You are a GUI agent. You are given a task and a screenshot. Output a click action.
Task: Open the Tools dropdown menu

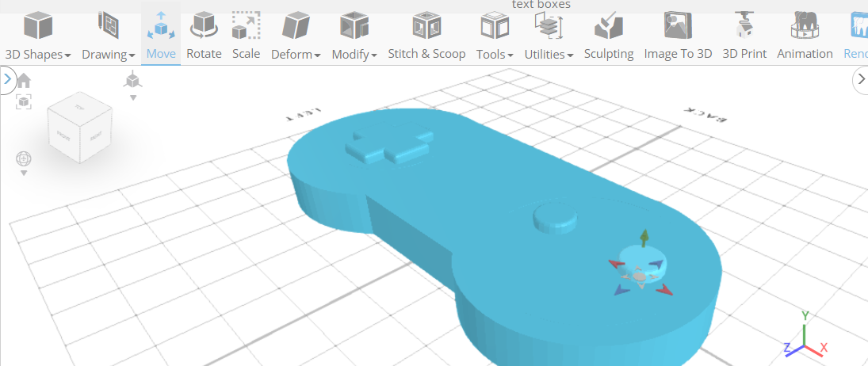pos(495,37)
